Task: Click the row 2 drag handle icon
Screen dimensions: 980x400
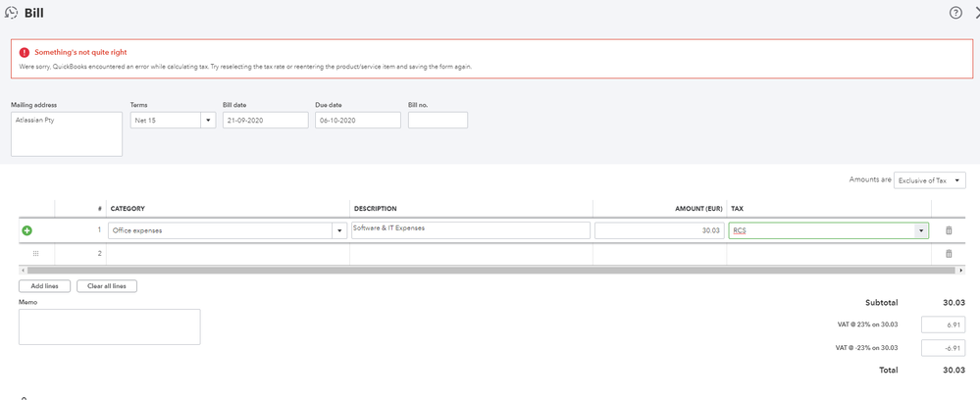Action: pyautogui.click(x=36, y=253)
